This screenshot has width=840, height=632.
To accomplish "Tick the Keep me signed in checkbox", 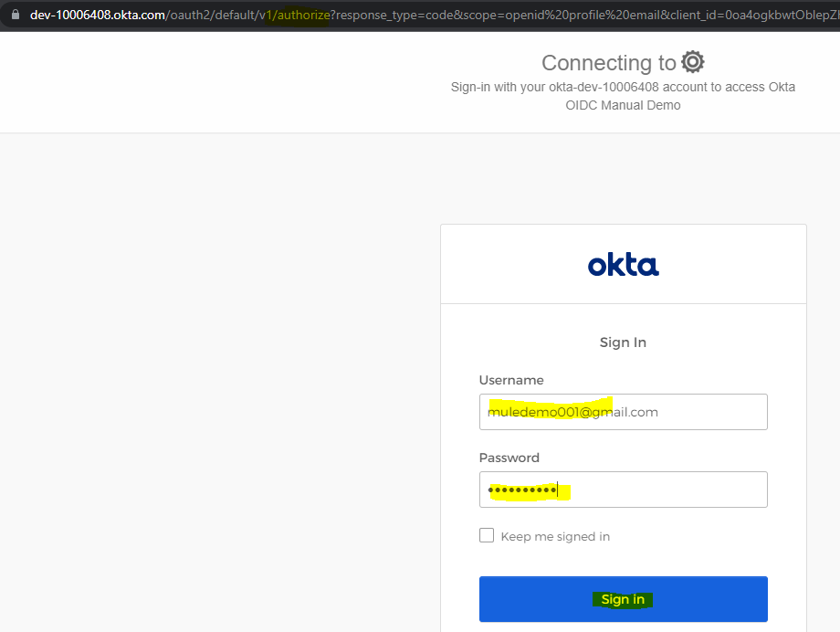I will (487, 535).
